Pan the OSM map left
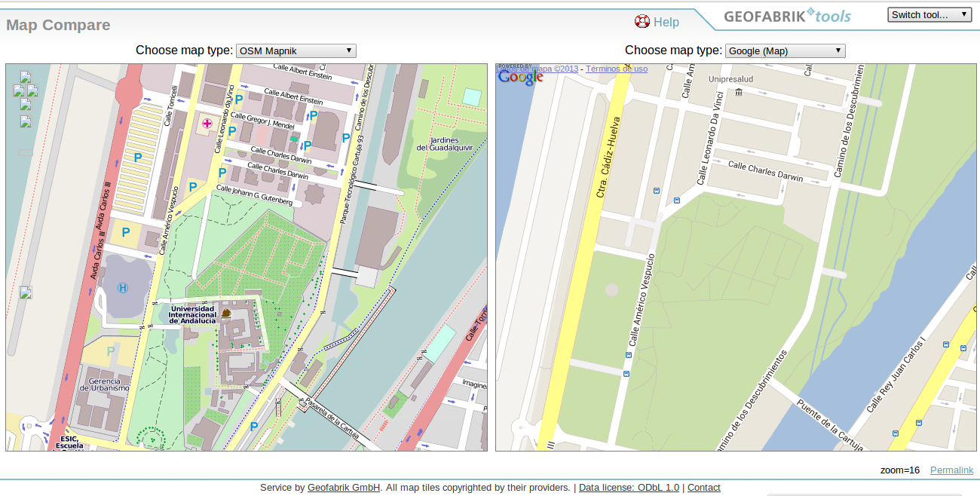The width and height of the screenshot is (980, 496). (x=20, y=90)
